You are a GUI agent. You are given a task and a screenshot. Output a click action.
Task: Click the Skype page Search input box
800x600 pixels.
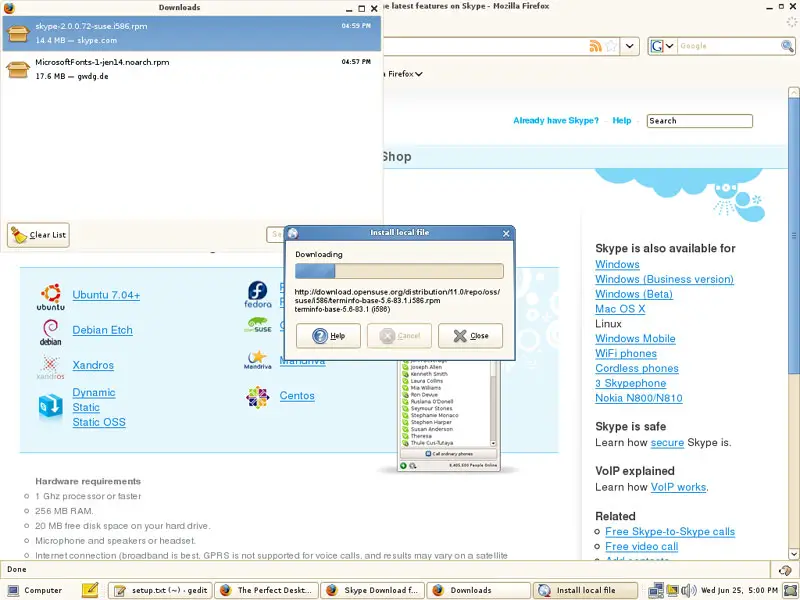point(699,121)
